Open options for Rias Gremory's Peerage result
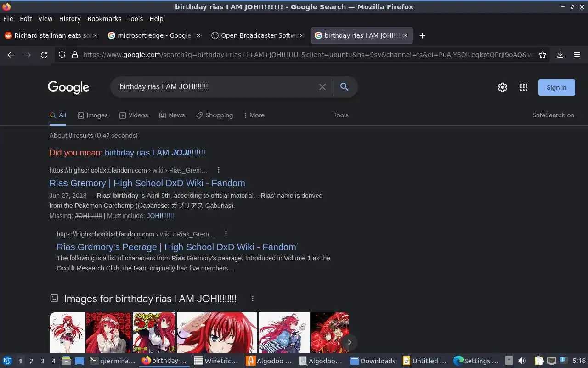The image size is (588, 368). 226,234
